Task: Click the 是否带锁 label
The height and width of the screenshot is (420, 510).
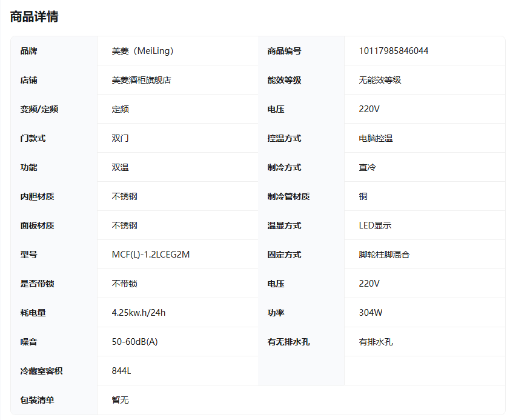Action: [37, 284]
